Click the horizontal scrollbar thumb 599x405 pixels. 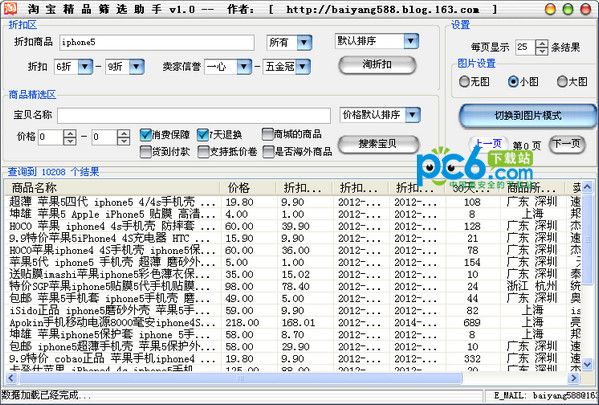(240, 378)
